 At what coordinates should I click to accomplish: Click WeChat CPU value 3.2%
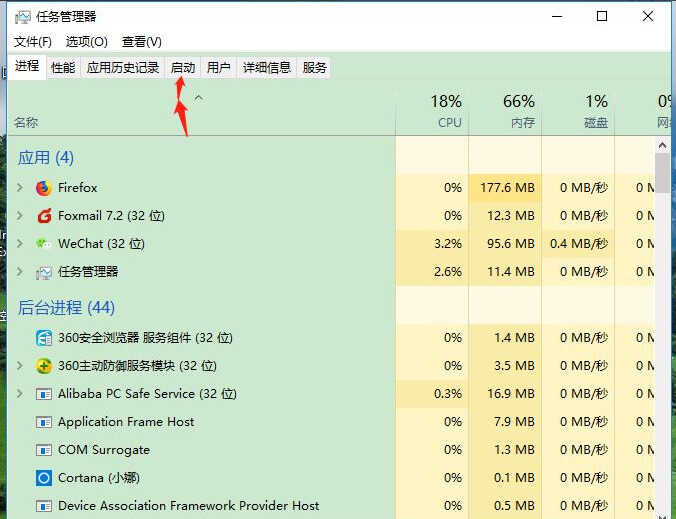(448, 244)
